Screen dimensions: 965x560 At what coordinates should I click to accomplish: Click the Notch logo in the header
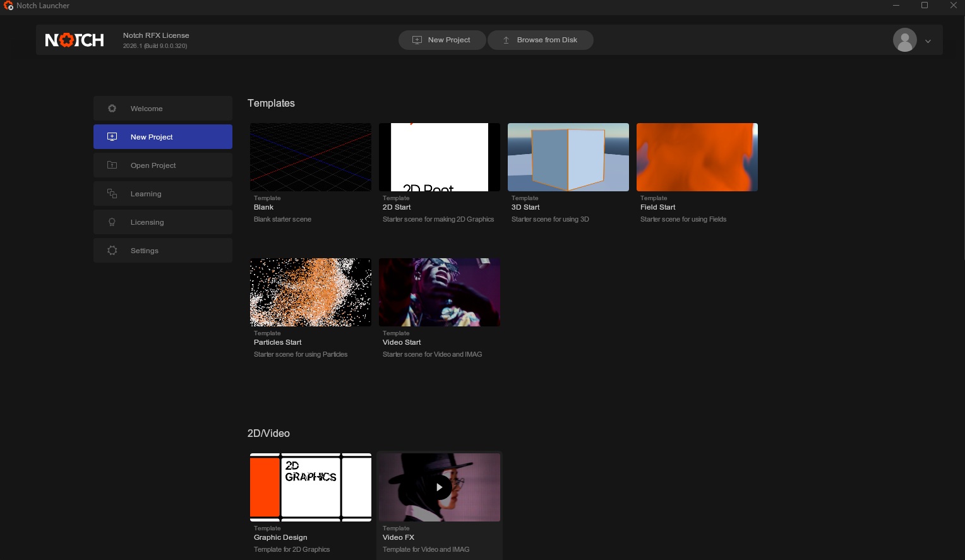(x=75, y=40)
